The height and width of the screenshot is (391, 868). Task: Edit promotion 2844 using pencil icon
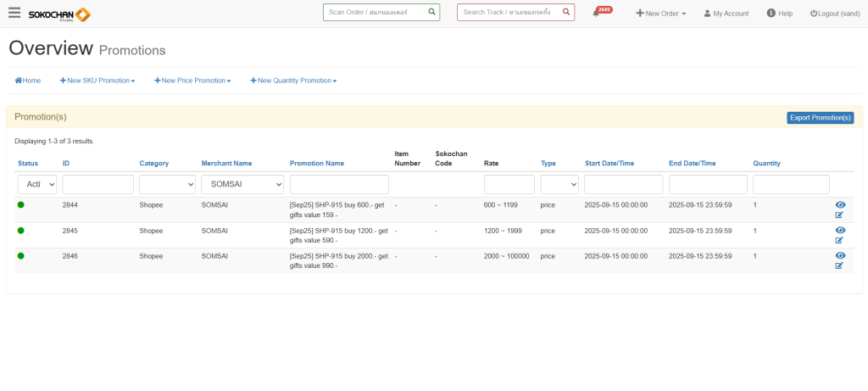click(x=839, y=215)
